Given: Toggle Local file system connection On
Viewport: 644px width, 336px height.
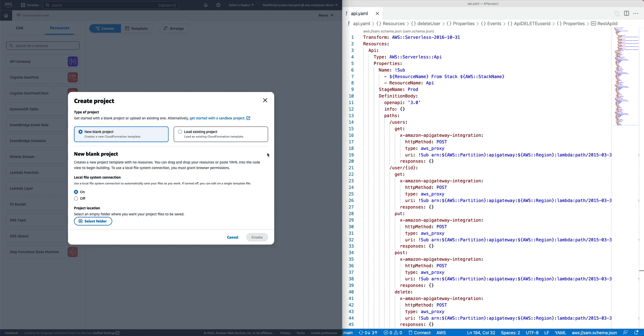Looking at the screenshot, I should [76, 191].
